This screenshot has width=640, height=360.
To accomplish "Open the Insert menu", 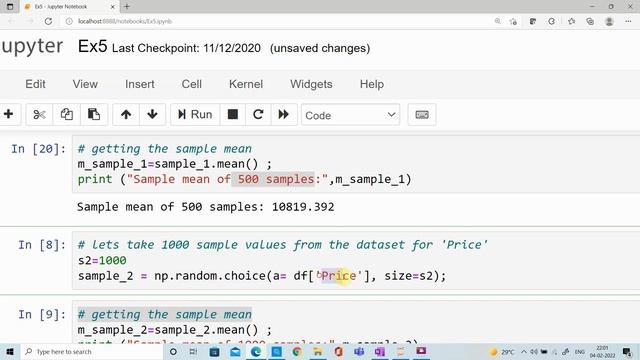I will point(140,84).
